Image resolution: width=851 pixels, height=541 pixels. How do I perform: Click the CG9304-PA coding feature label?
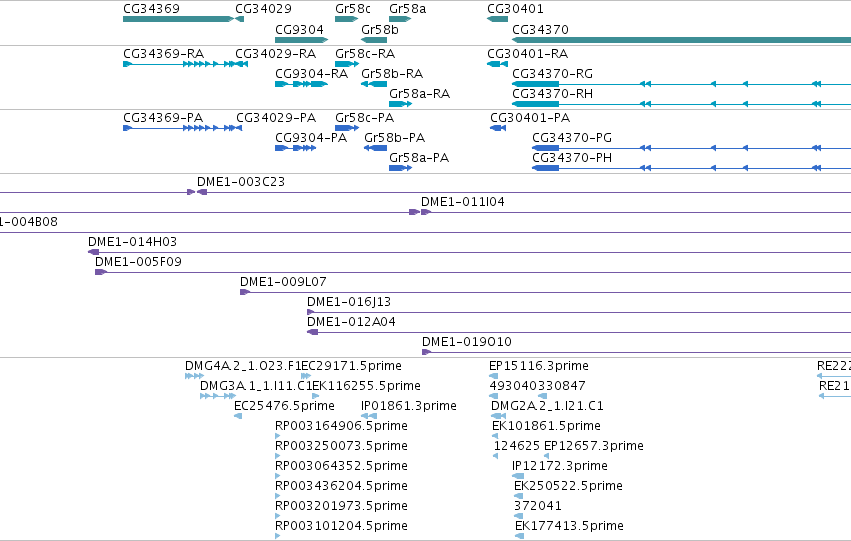click(x=311, y=138)
